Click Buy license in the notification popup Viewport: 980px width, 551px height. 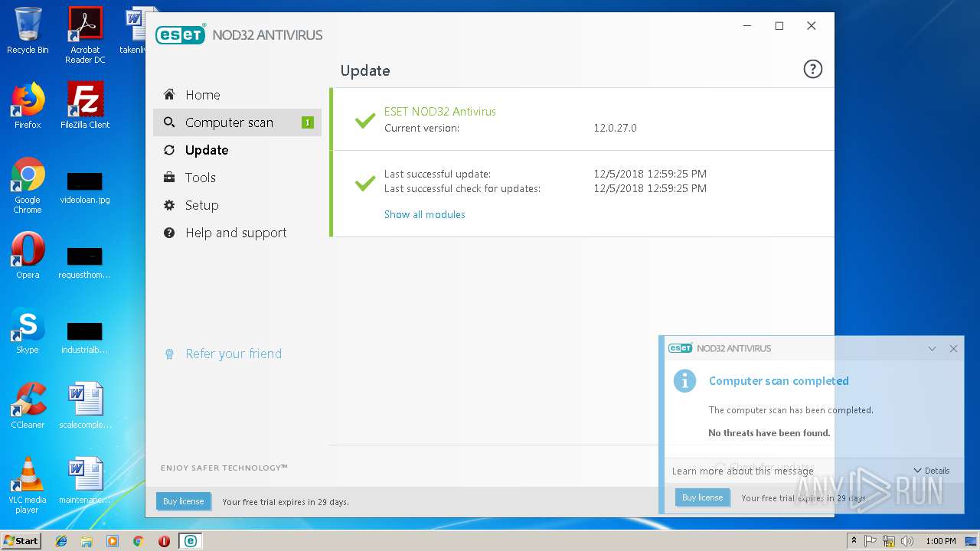click(702, 497)
